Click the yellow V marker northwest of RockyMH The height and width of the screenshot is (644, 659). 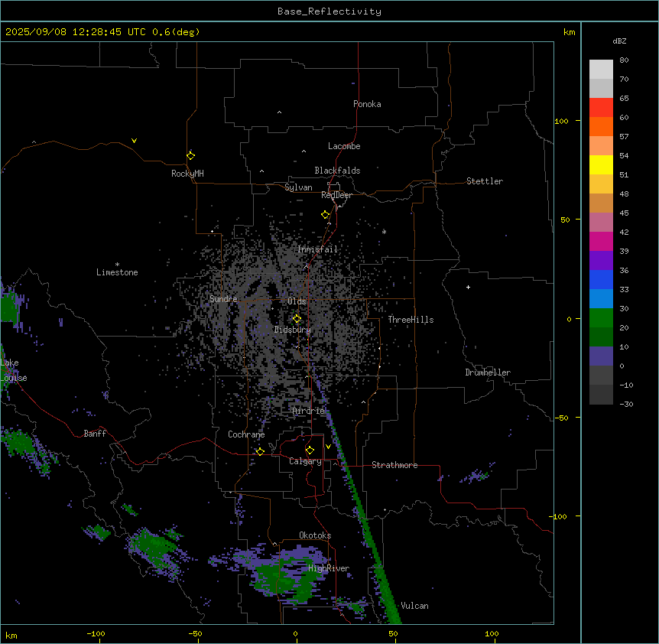coord(134,141)
